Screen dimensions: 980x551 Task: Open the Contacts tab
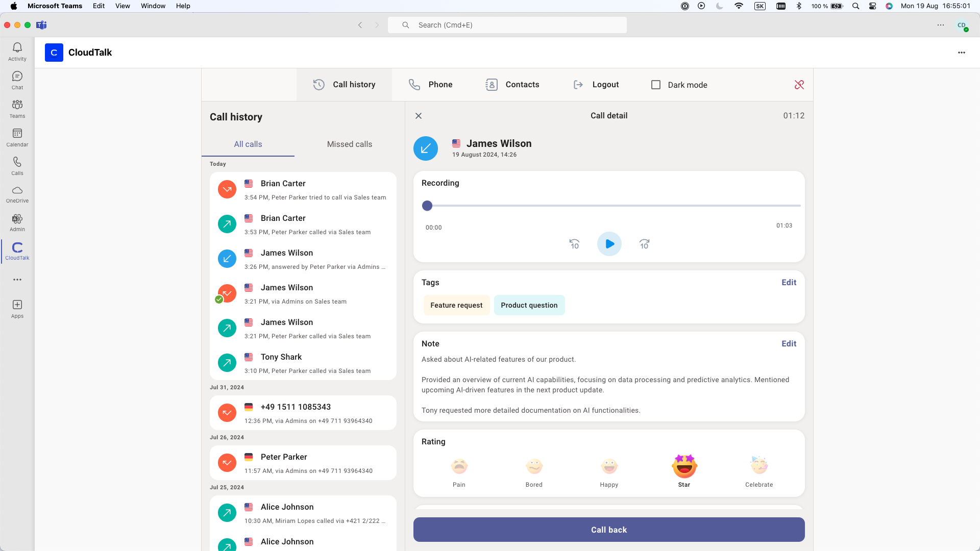pyautogui.click(x=512, y=85)
